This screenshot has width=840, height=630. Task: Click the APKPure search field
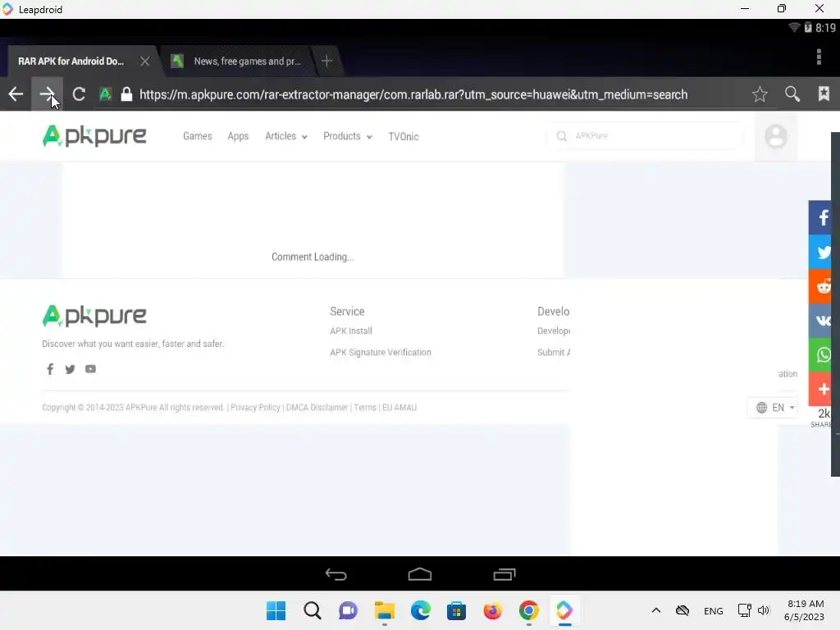pos(646,135)
